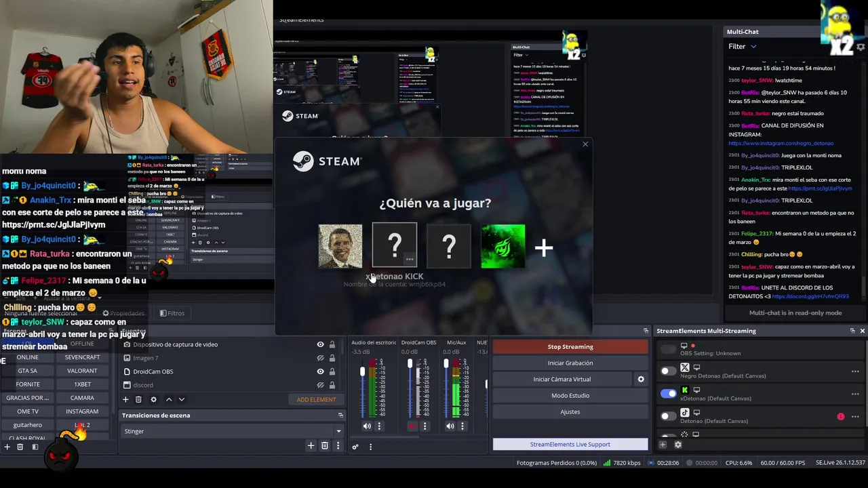Open Ajustes settings
This screenshot has height=488, width=868.
[x=570, y=411]
